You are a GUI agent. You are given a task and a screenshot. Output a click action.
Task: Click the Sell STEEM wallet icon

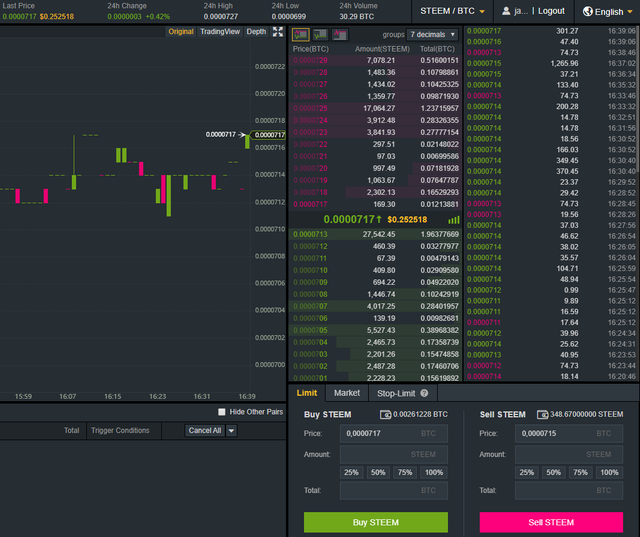coord(542,415)
